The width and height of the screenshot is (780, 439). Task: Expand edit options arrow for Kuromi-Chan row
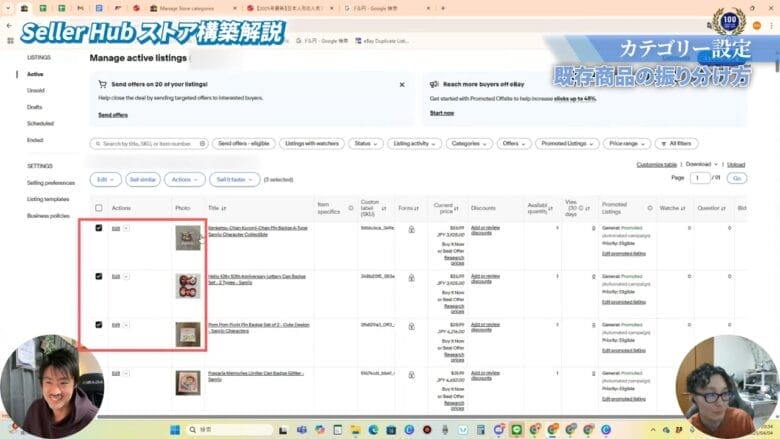126,228
